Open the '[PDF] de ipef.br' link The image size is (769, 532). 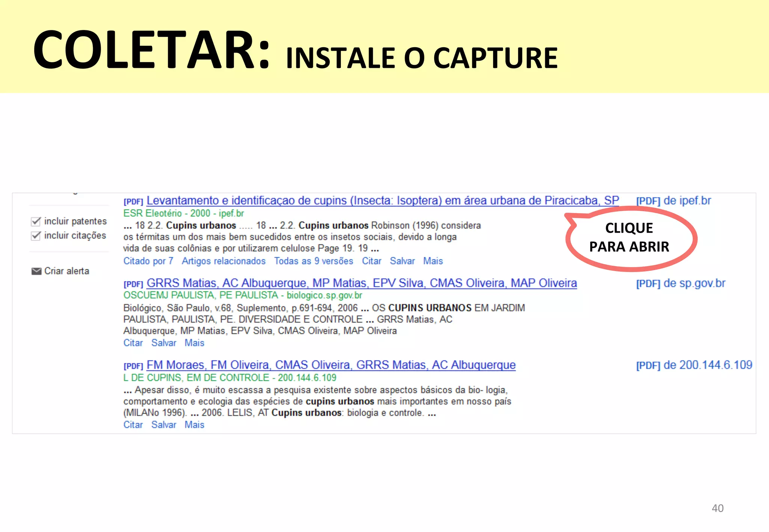click(x=674, y=201)
